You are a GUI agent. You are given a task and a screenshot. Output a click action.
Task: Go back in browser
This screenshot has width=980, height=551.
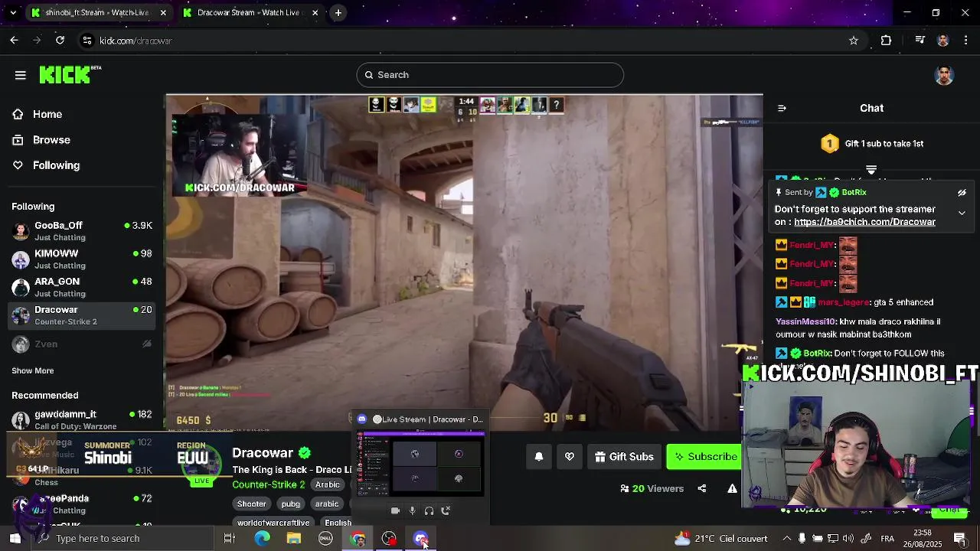point(14,41)
